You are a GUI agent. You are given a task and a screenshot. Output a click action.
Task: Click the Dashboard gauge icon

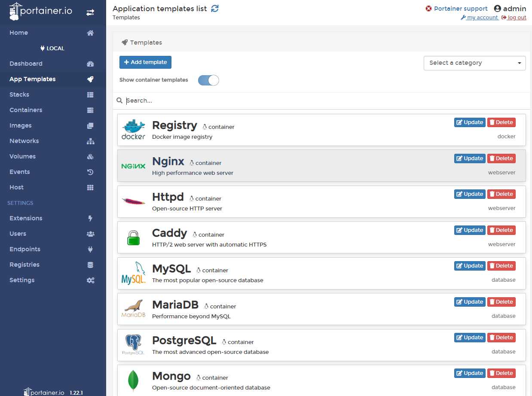pyautogui.click(x=90, y=64)
